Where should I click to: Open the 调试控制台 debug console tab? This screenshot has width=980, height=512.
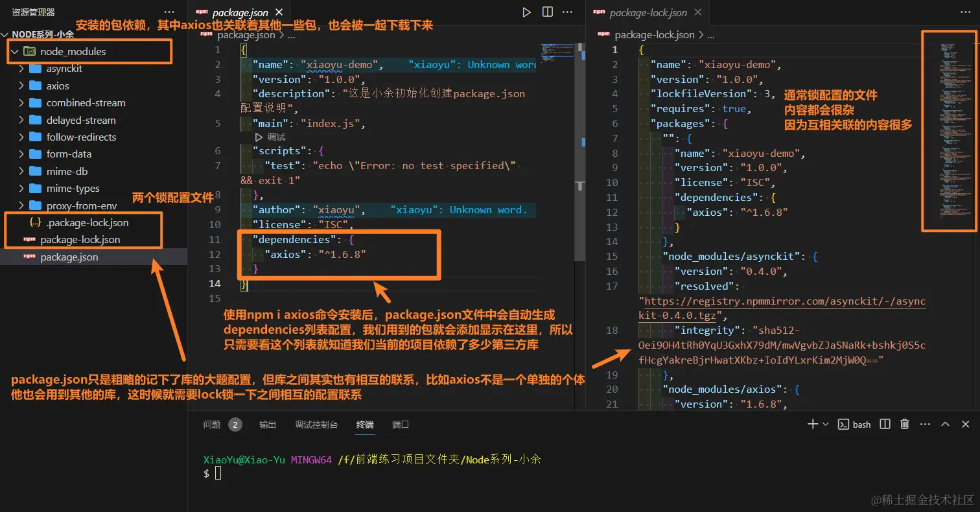tap(316, 425)
